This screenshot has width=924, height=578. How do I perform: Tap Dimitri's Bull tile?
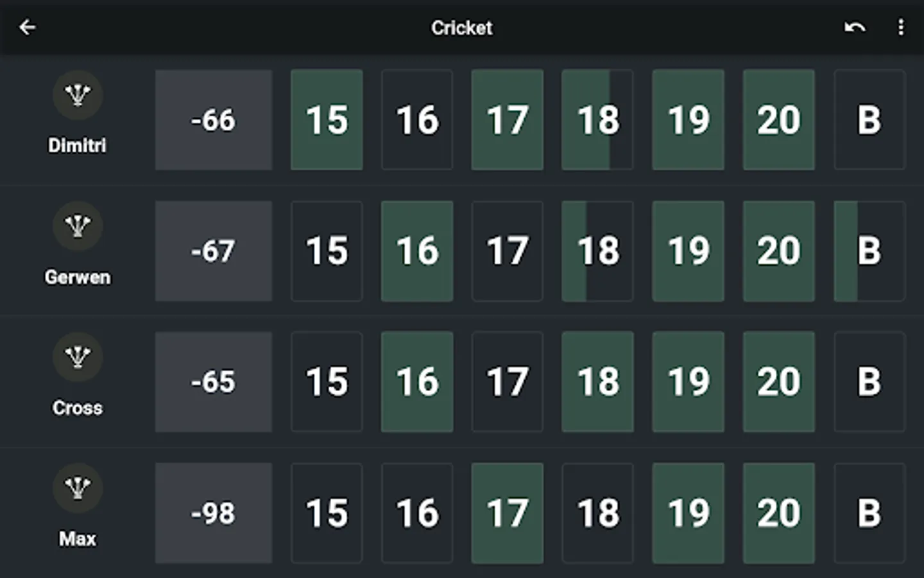click(869, 120)
